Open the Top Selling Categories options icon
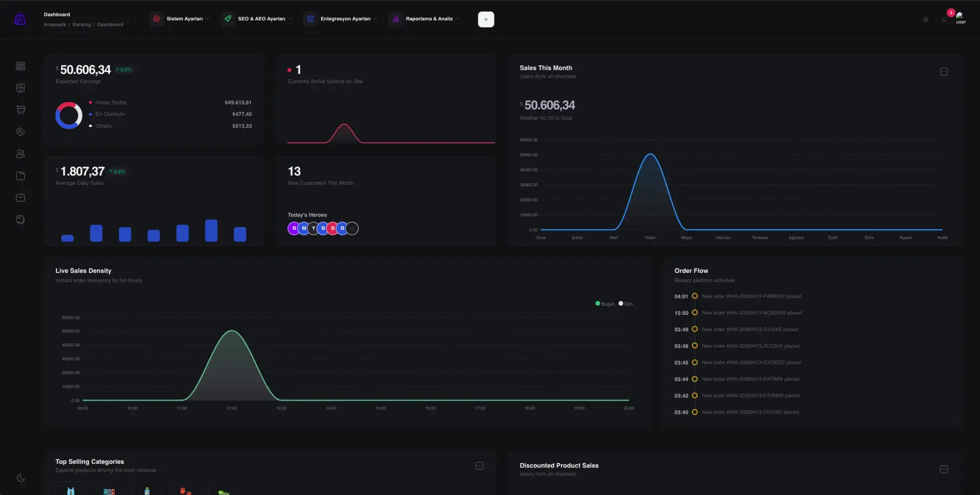 point(480,466)
